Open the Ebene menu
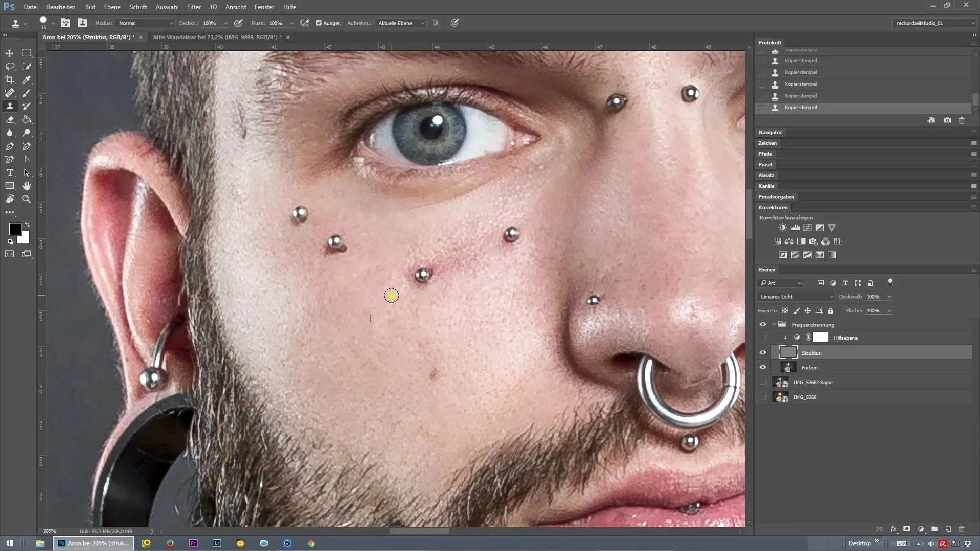This screenshot has height=551, width=980. pos(112,7)
